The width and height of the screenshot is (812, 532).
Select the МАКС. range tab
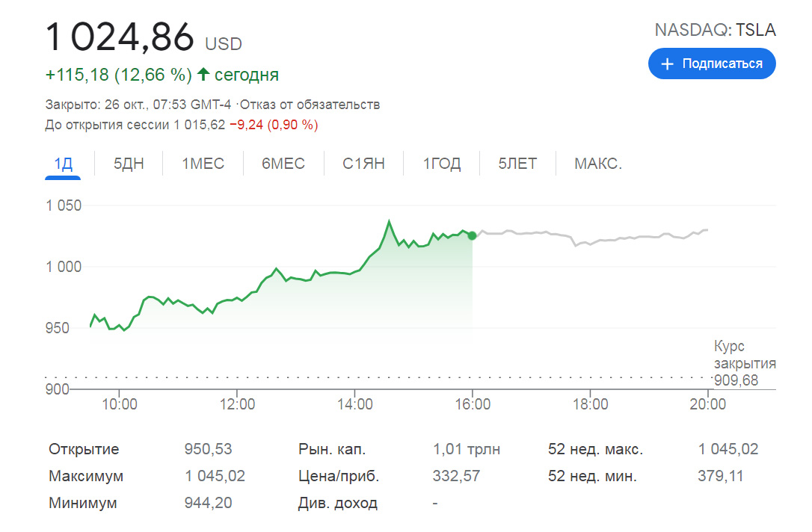(x=598, y=164)
